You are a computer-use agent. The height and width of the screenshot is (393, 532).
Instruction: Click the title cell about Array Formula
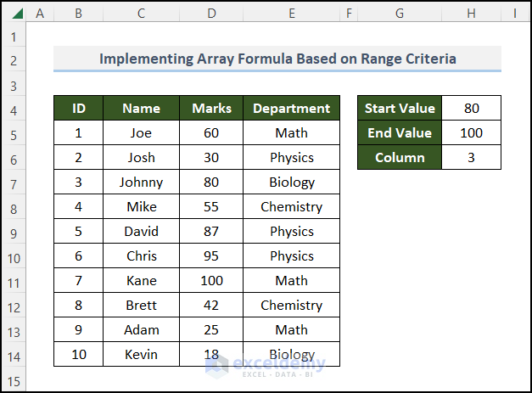(277, 59)
